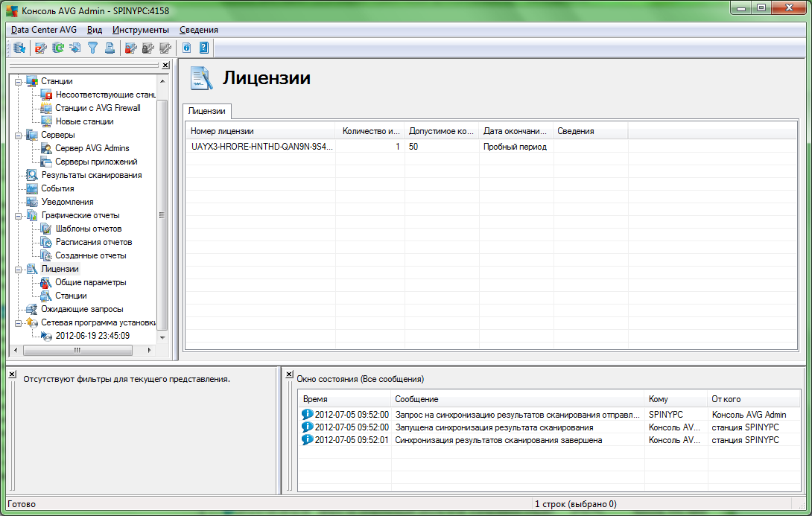Screen dimensions: 812x516
Task: Open the Инструменты menu
Action: [140, 30]
